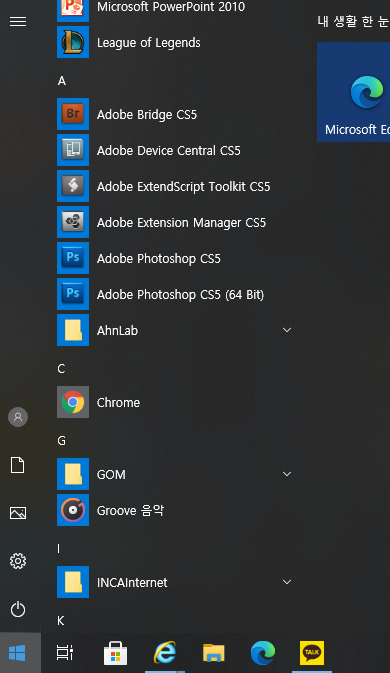
Task: Click the Power button icon
Action: pyautogui.click(x=18, y=609)
